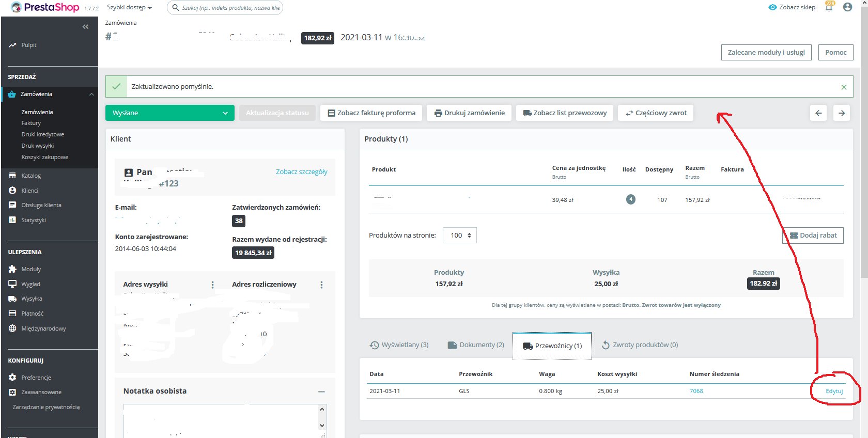Collapse the sidebar with double-chevron icon
Viewport: 868px width, 438px height.
pos(85,27)
